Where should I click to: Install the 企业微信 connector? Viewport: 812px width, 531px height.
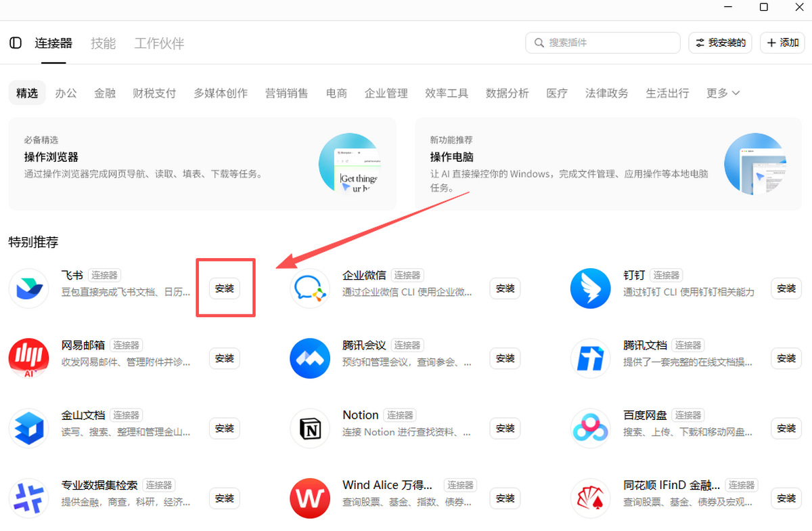click(x=505, y=289)
